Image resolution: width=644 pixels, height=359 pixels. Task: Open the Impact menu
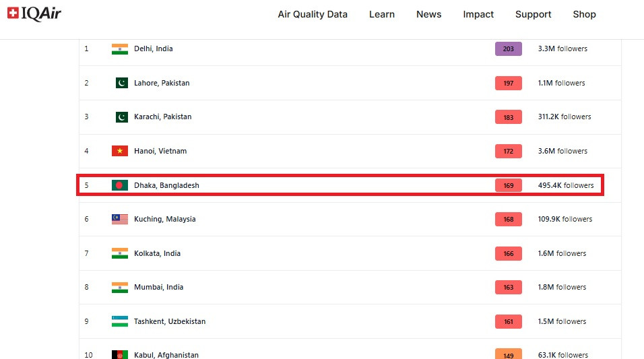(478, 14)
